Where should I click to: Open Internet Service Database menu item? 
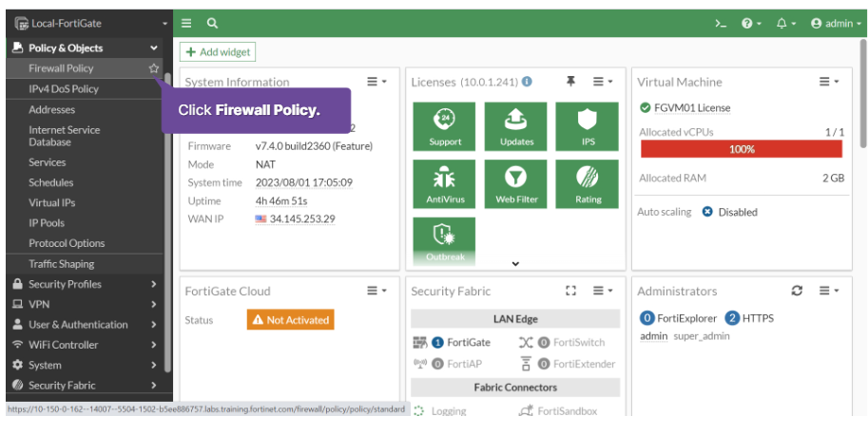click(x=65, y=136)
